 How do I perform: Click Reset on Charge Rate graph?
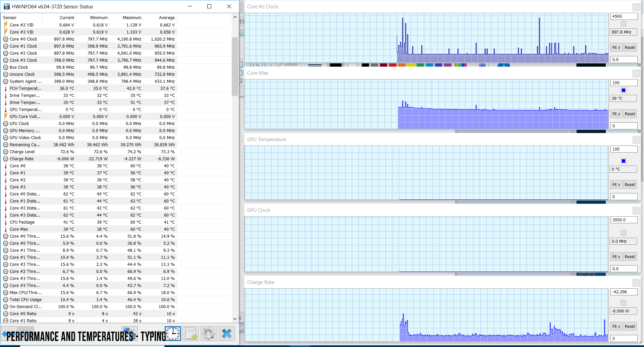point(630,327)
